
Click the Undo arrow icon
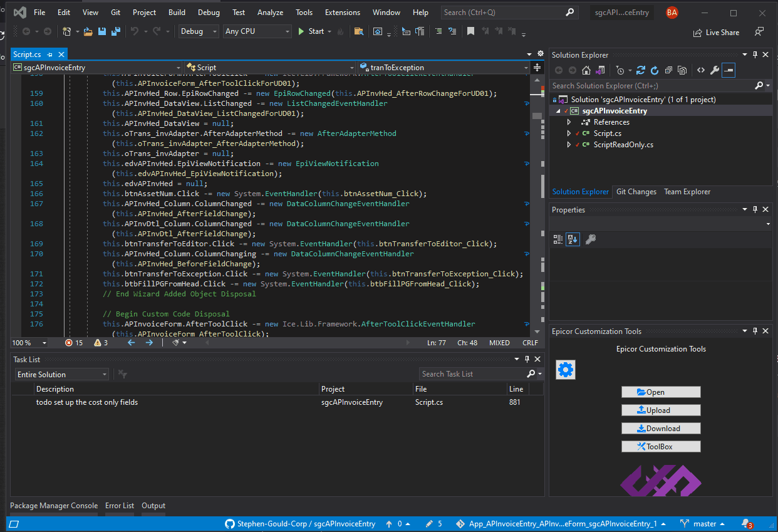click(x=134, y=31)
